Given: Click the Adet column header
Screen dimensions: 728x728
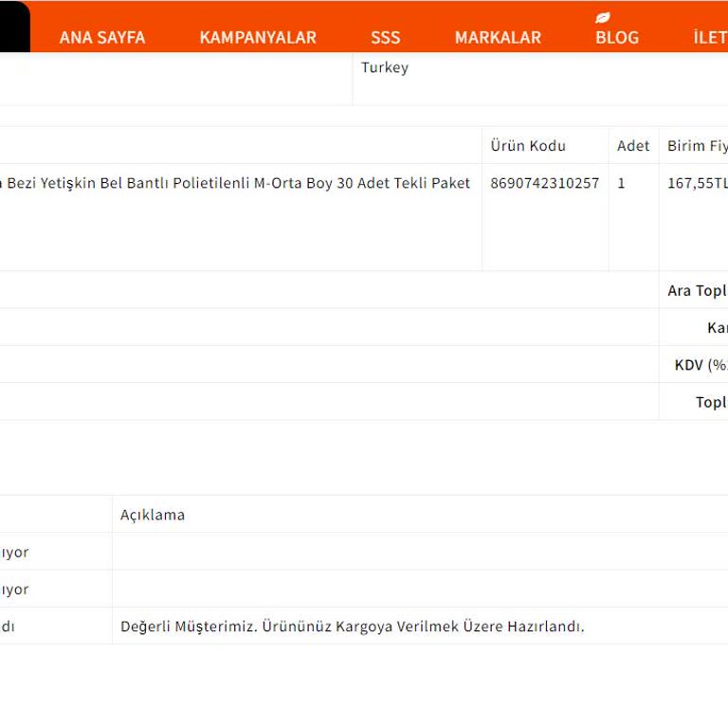Looking at the screenshot, I should [633, 146].
